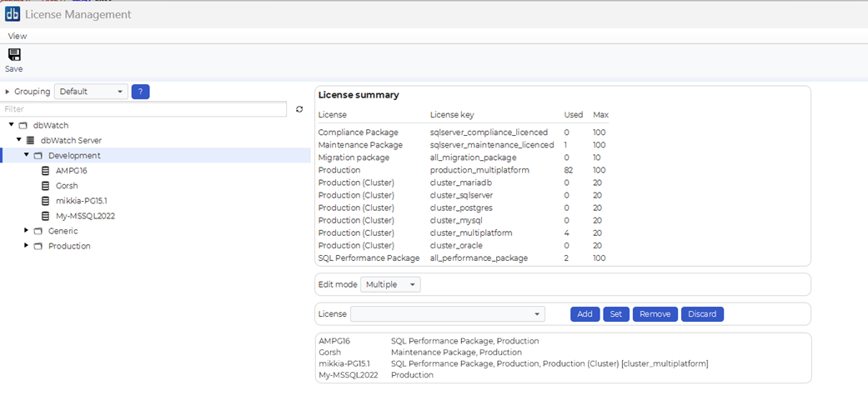Click the folder icon next to Development
Viewport: 868px width, 406px height.
tap(38, 156)
